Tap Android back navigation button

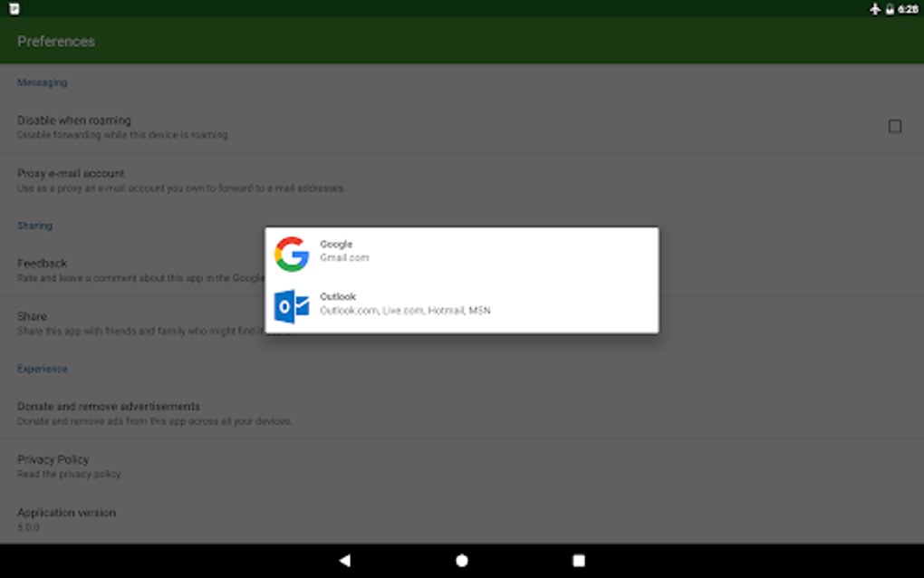[x=345, y=560]
